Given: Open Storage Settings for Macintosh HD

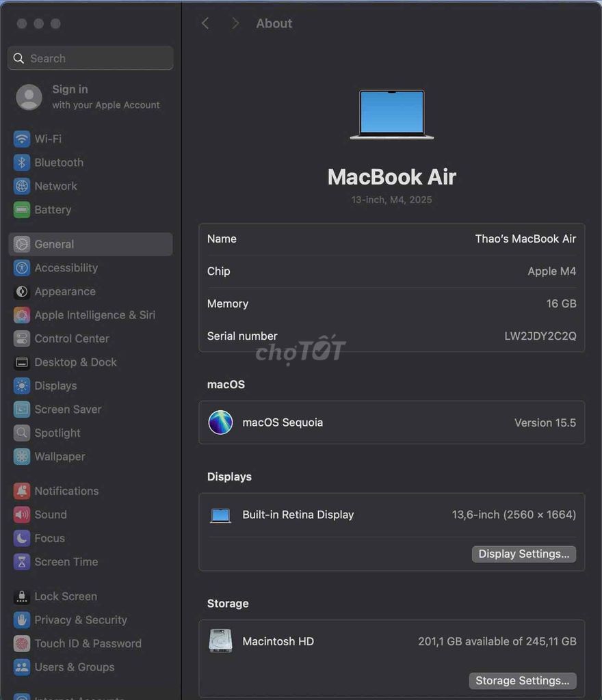Looking at the screenshot, I should pos(523,680).
